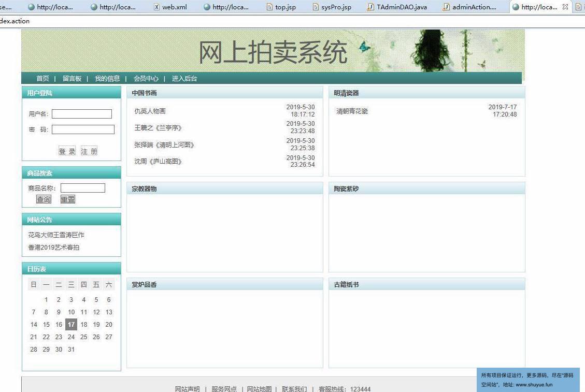This screenshot has height=392, width=585.
Task: Click 进入后台 link
Action: [x=184, y=78]
